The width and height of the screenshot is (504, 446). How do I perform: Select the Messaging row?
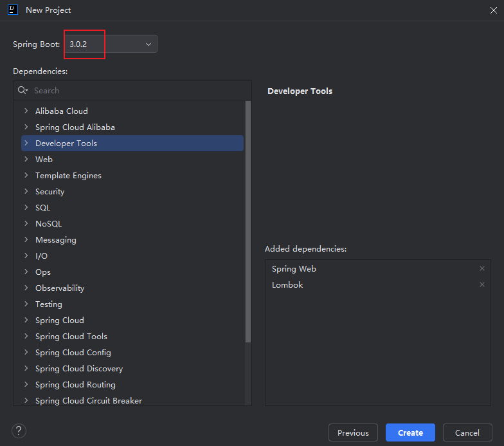(x=132, y=239)
